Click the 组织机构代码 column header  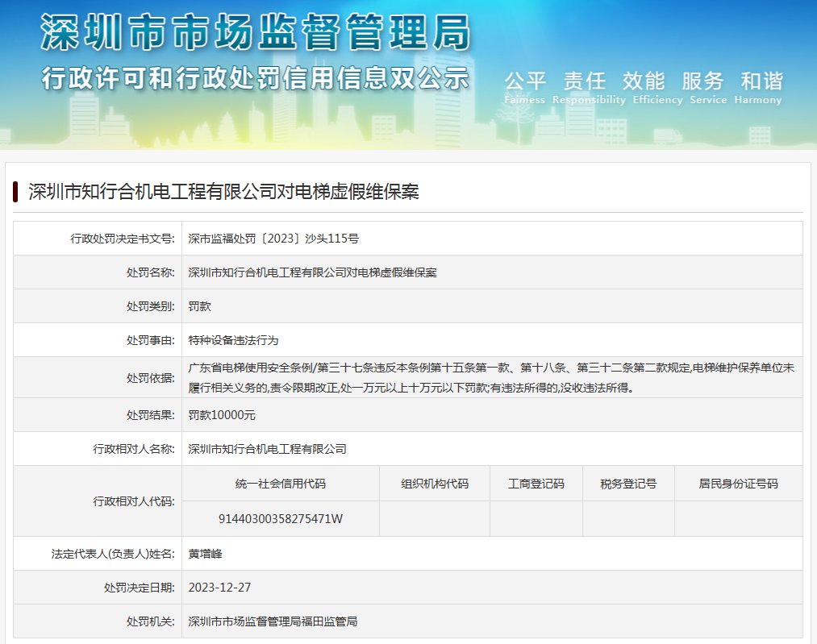point(434,484)
